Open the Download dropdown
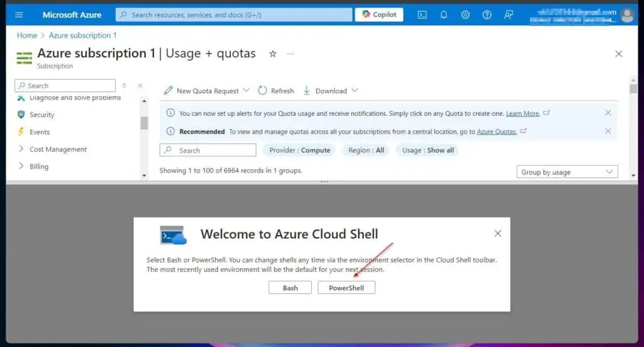This screenshot has height=347, width=644. point(330,91)
